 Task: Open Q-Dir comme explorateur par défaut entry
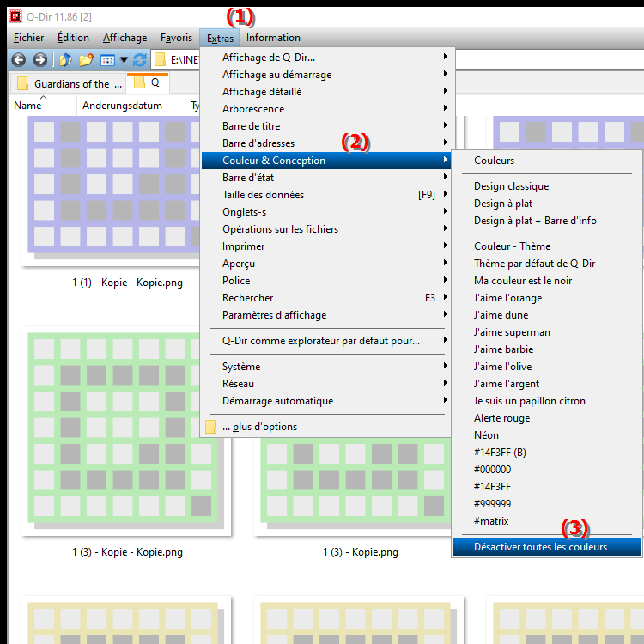point(327,341)
